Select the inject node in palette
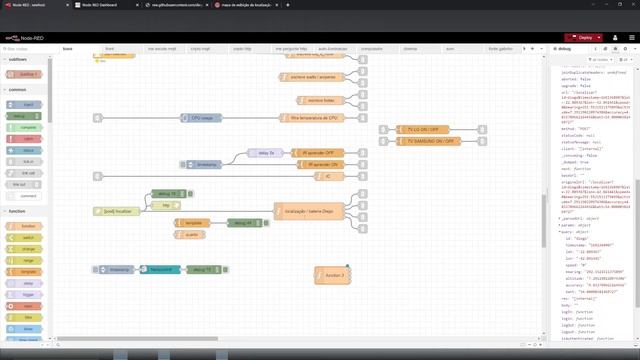Screen dimensions: 640x360 (x=24, y=105)
